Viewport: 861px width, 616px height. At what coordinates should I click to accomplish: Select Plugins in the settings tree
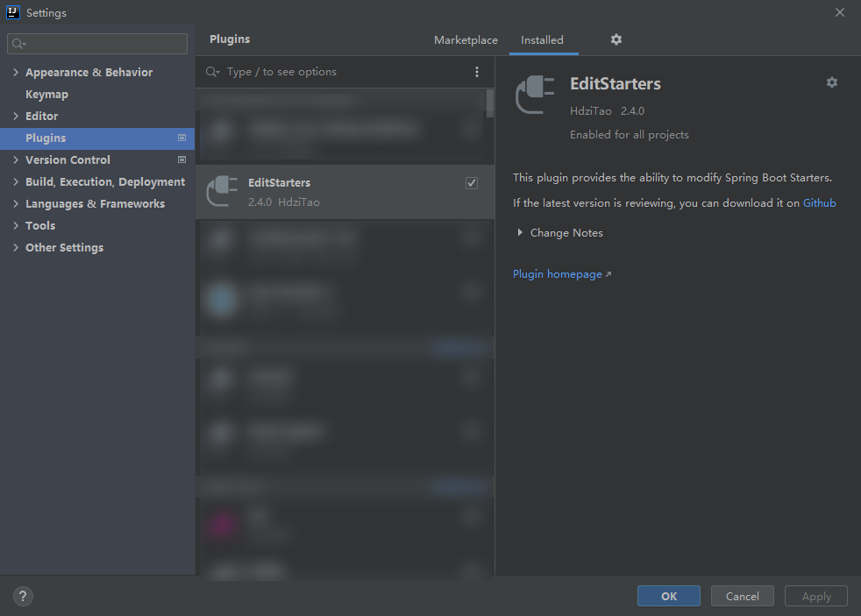97,138
